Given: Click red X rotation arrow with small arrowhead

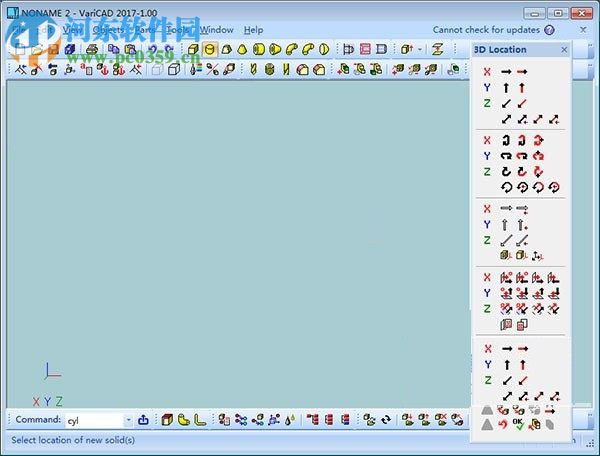Looking at the screenshot, I should click(538, 140).
